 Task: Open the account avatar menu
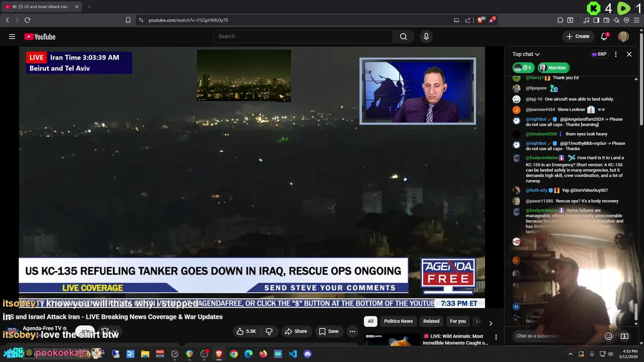pyautogui.click(x=623, y=36)
